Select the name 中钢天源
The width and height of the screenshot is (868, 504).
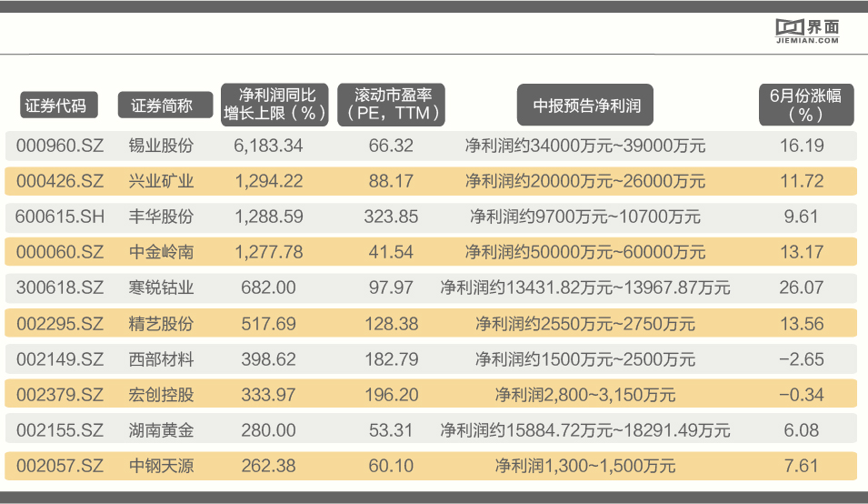pyautogui.click(x=161, y=465)
